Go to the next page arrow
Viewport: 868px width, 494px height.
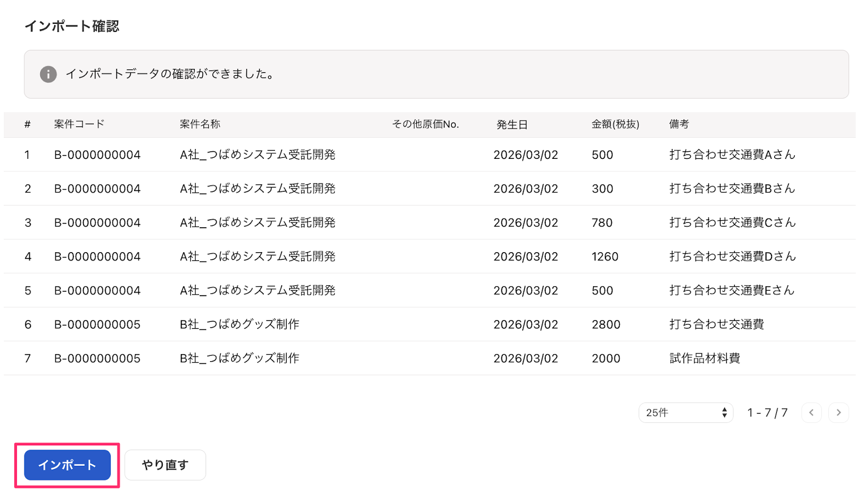839,413
